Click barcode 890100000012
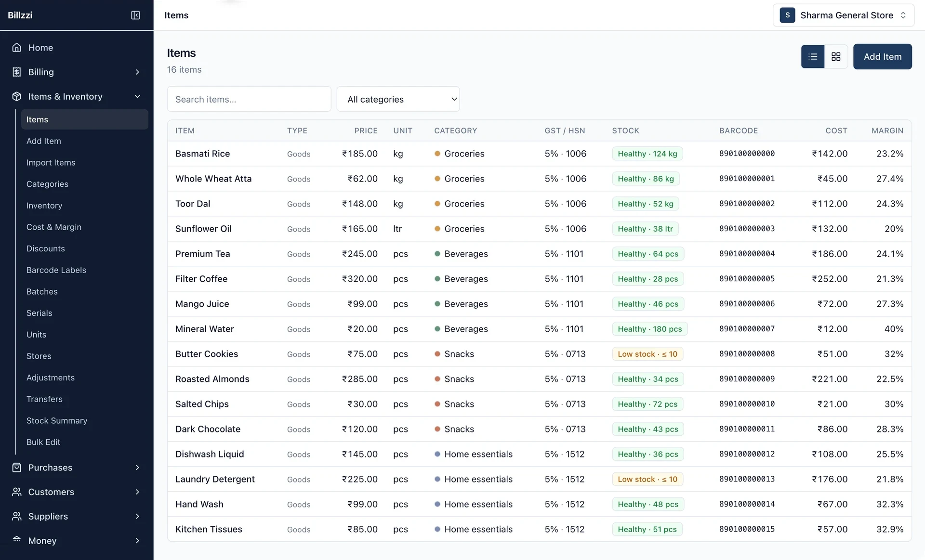 click(747, 454)
